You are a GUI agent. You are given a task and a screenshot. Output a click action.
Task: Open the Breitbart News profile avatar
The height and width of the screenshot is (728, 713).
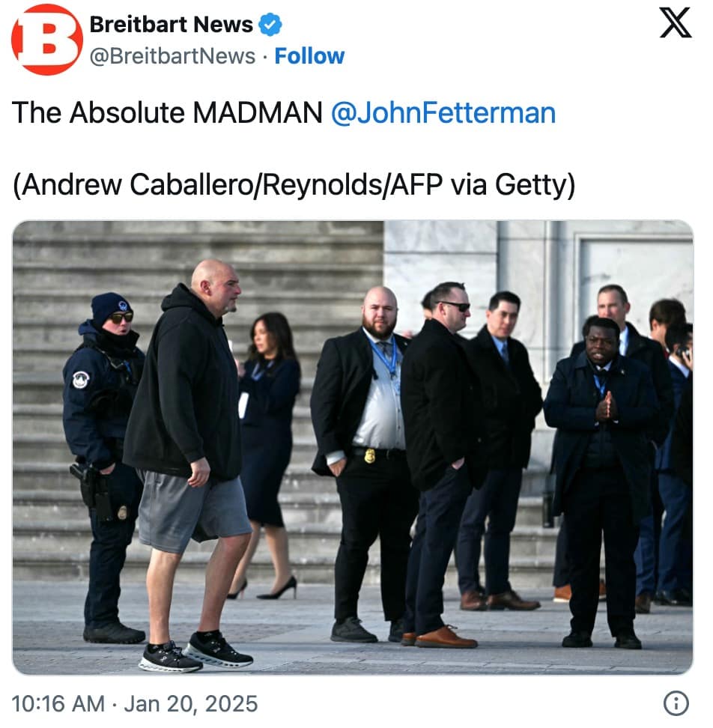pyautogui.click(x=47, y=40)
